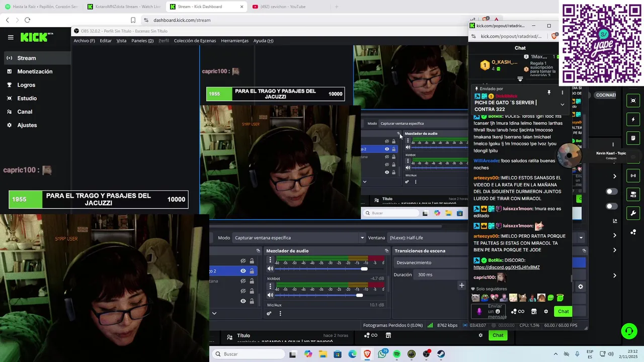Open Spotify from the taskbar

point(397,354)
